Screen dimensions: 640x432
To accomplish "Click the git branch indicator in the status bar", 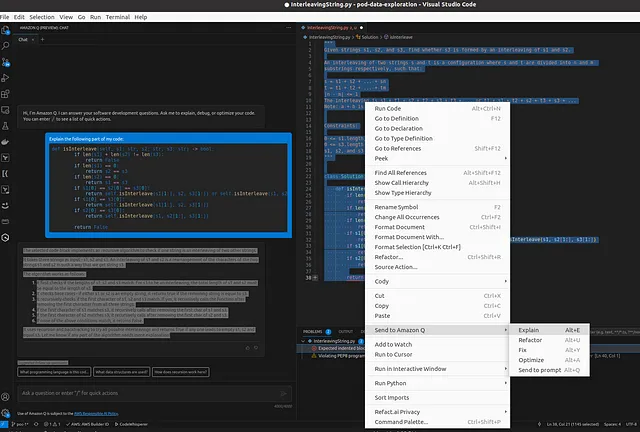I will [20, 424].
